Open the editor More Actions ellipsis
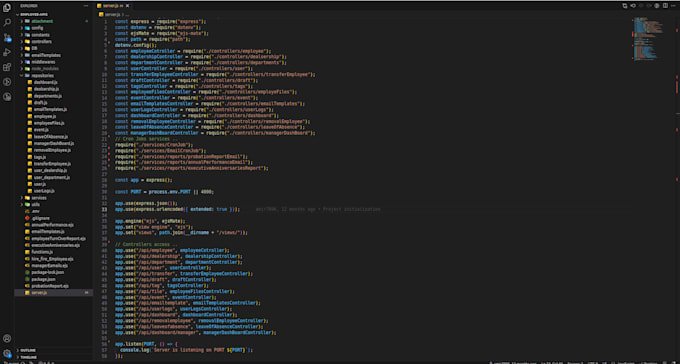The height and width of the screenshot is (364, 680). tap(673, 6)
